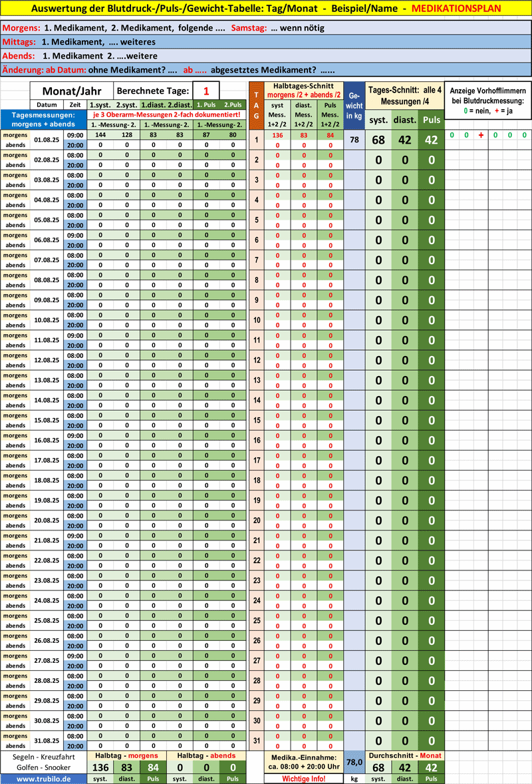This screenshot has width=532, height=784.
Task: Select the '2.Puls' column header
Action: 233,105
